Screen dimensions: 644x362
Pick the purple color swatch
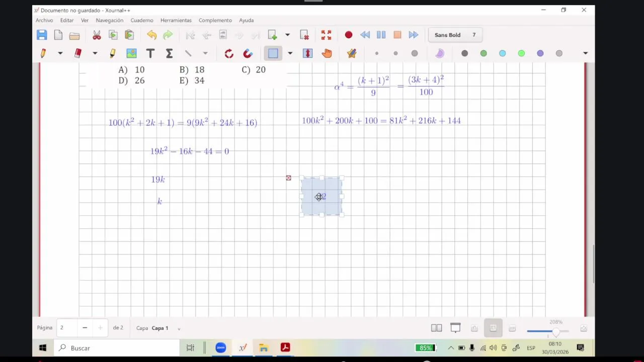(x=540, y=53)
